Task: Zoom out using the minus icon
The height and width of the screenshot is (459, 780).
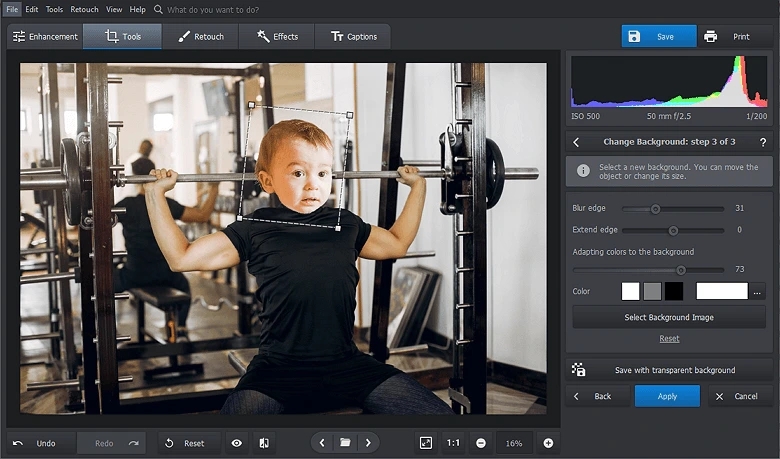Action: 481,443
